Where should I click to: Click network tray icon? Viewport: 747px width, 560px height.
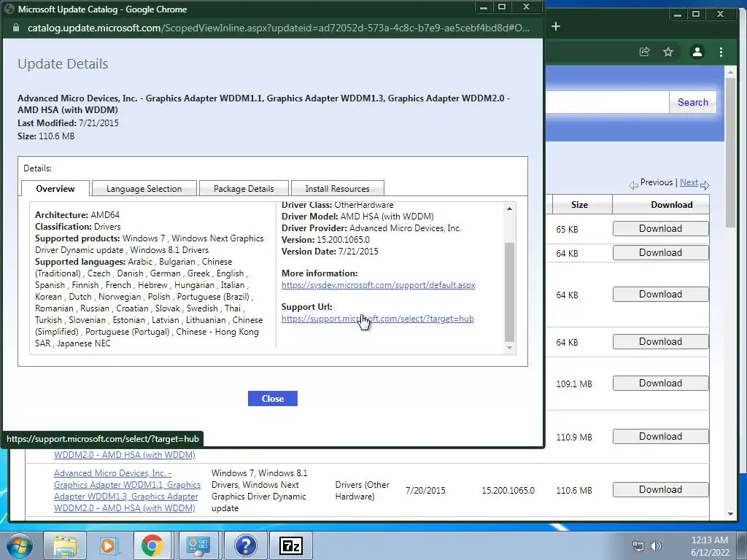(638, 545)
